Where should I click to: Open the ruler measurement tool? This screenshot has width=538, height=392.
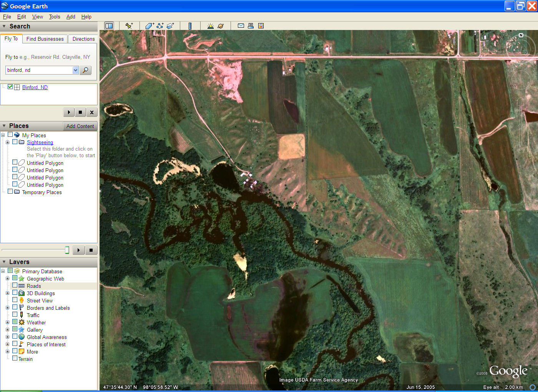click(x=190, y=26)
